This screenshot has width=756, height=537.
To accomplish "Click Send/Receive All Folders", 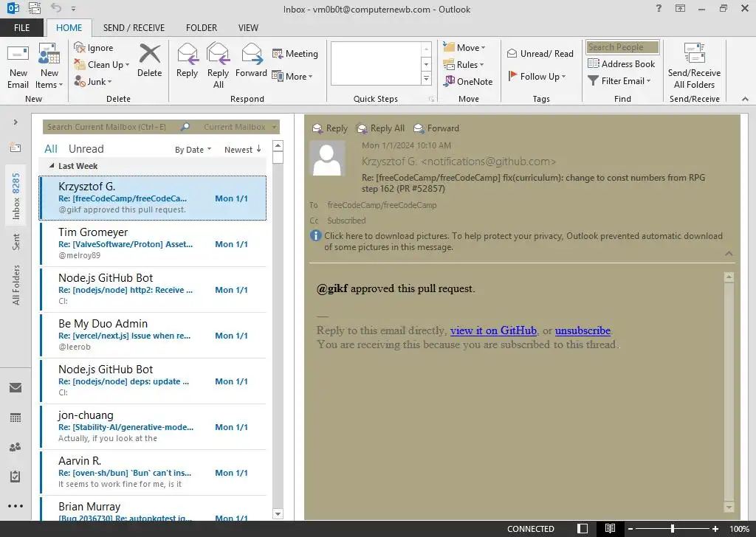I will (694, 66).
